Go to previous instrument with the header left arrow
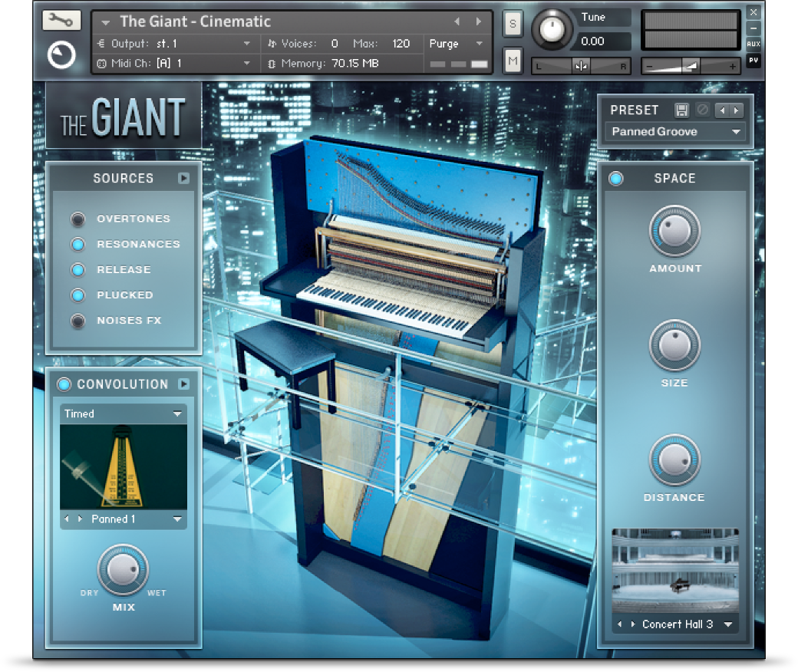The width and height of the screenshot is (798, 672). pyautogui.click(x=457, y=21)
